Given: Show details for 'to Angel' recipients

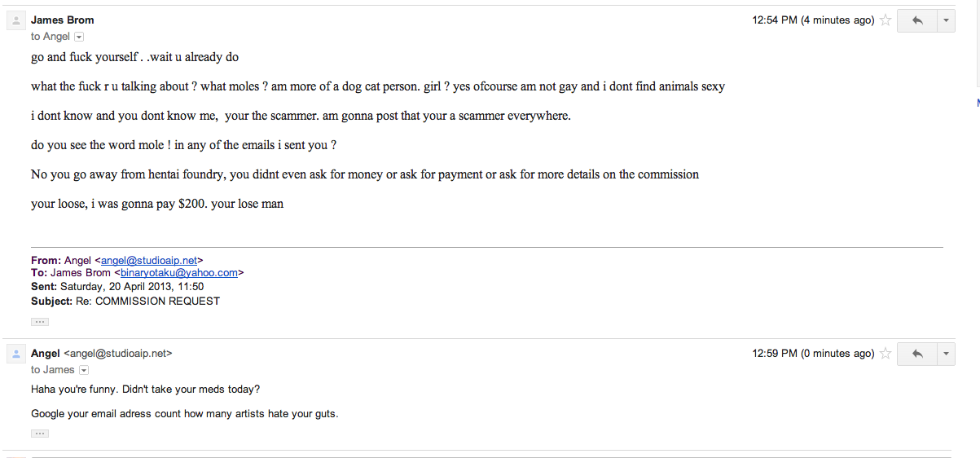Looking at the screenshot, I should 79,37.
